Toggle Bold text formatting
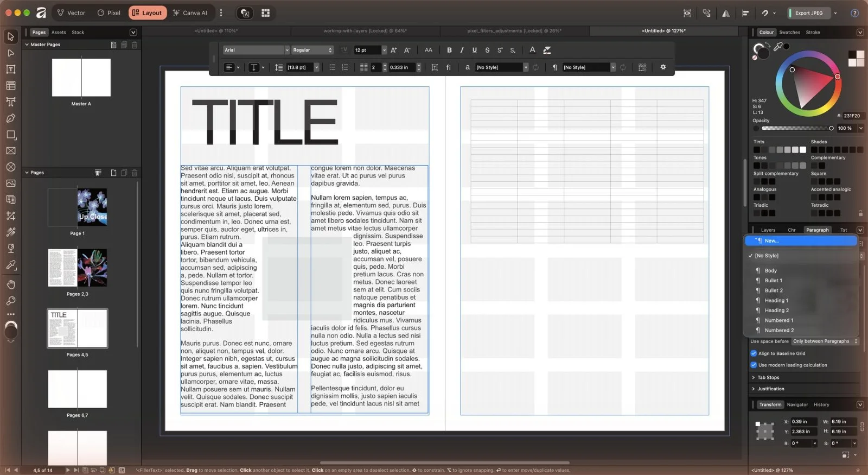The height and width of the screenshot is (475, 868). pyautogui.click(x=449, y=50)
